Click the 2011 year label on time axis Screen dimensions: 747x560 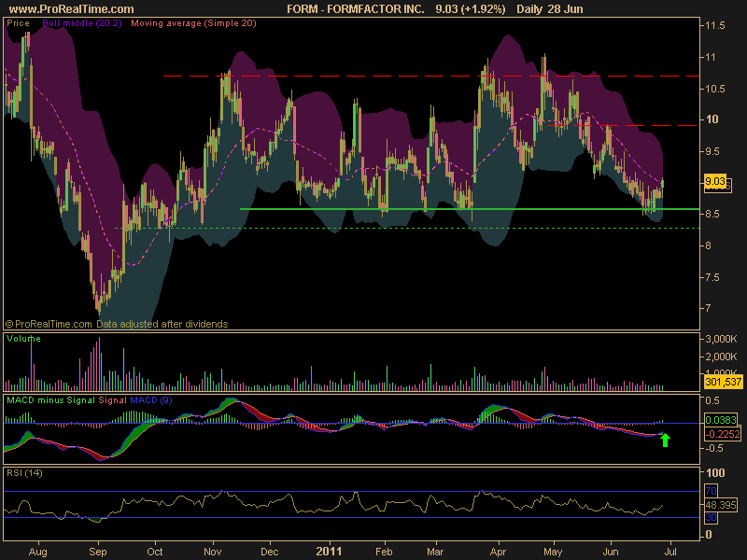[x=329, y=552]
